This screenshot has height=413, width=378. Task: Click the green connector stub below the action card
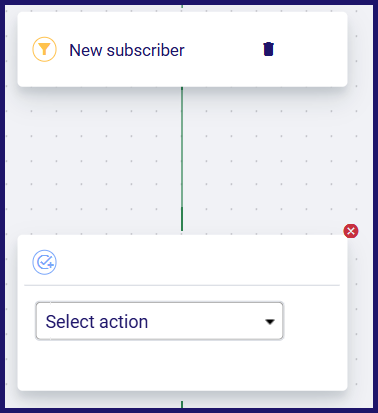click(x=182, y=404)
